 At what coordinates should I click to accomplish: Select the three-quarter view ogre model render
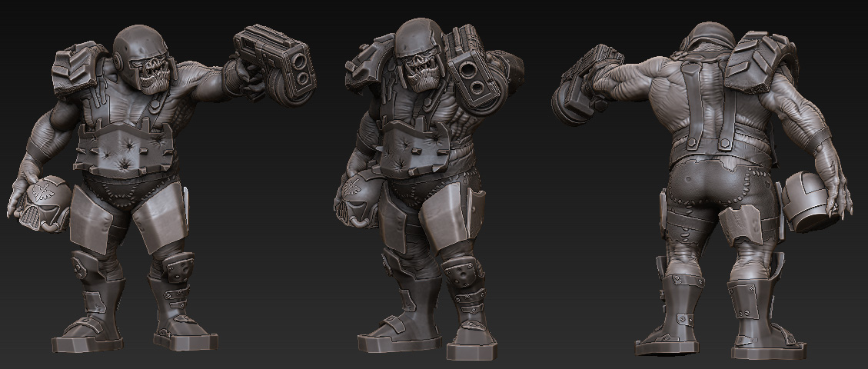click(429, 189)
